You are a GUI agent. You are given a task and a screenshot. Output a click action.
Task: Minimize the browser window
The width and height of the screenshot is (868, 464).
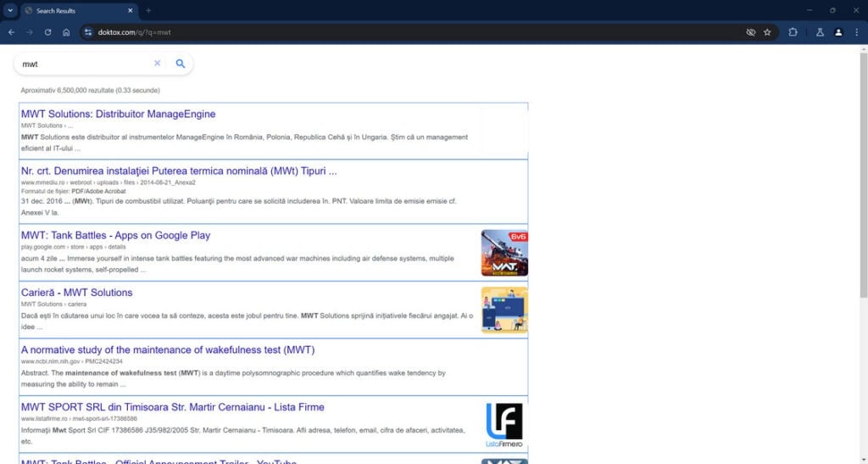(810, 10)
